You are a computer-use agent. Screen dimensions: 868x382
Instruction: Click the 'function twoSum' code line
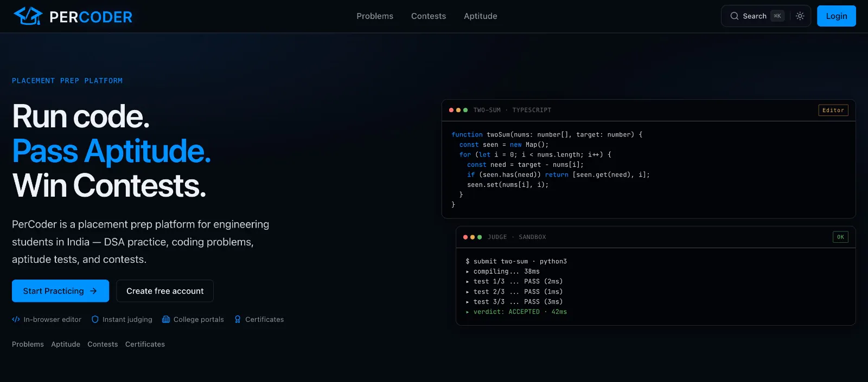[x=547, y=134]
